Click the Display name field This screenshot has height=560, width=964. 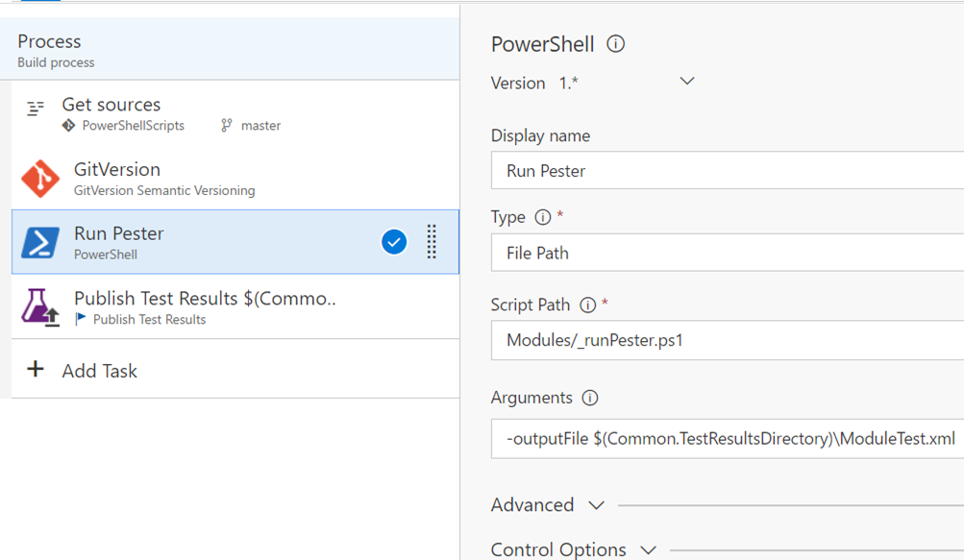(x=728, y=170)
